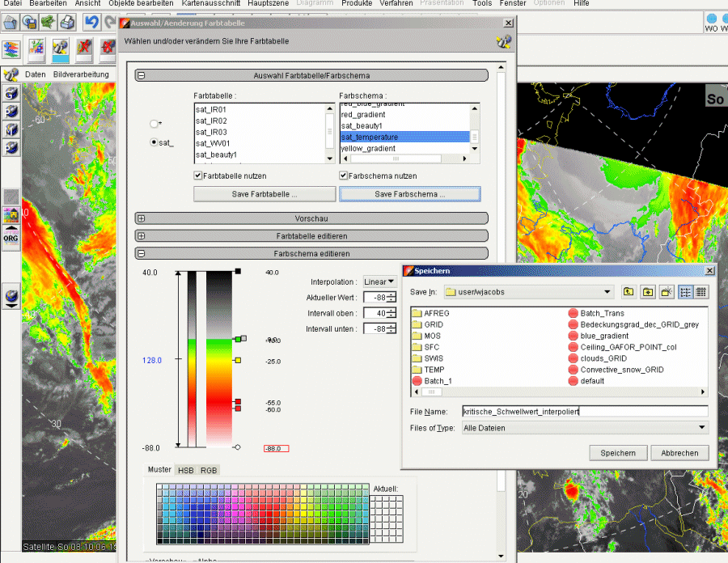Toggle Farbtabelle nutzen checkbox
Image resolution: width=728 pixels, height=563 pixels.
coord(198,176)
